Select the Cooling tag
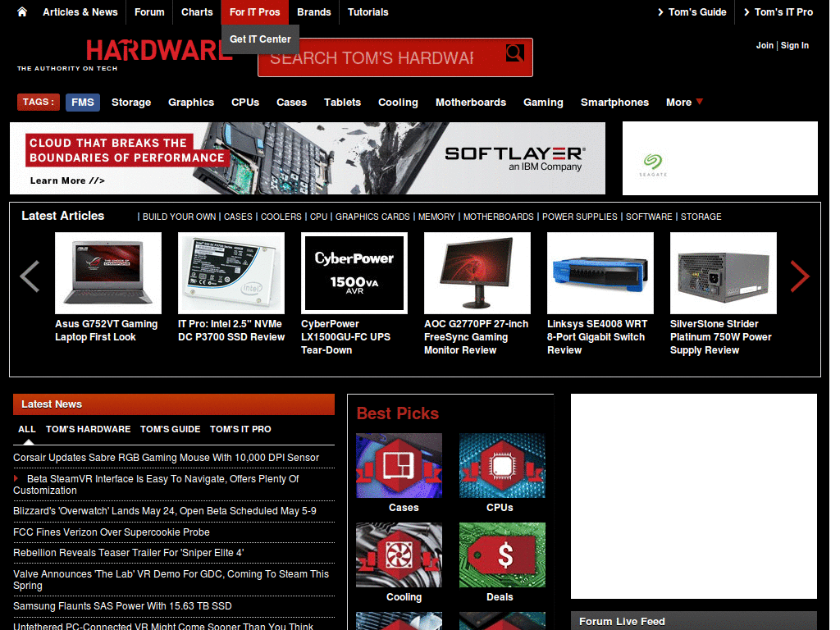Image resolution: width=840 pixels, height=630 pixels. point(398,103)
